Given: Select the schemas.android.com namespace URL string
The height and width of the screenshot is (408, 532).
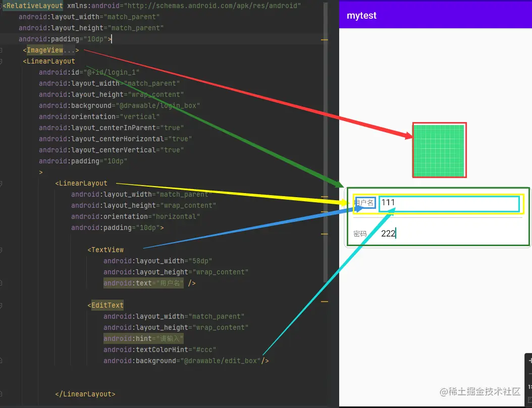Looking at the screenshot, I should 212,6.
